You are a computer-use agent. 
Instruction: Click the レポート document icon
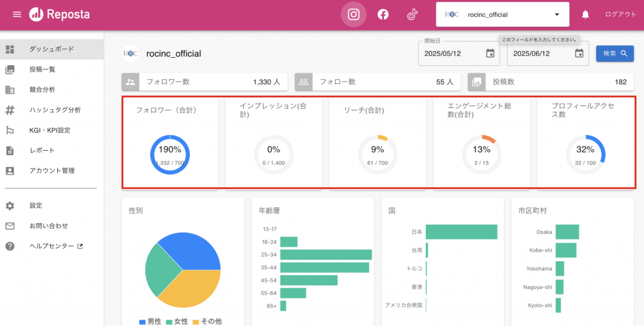10,151
